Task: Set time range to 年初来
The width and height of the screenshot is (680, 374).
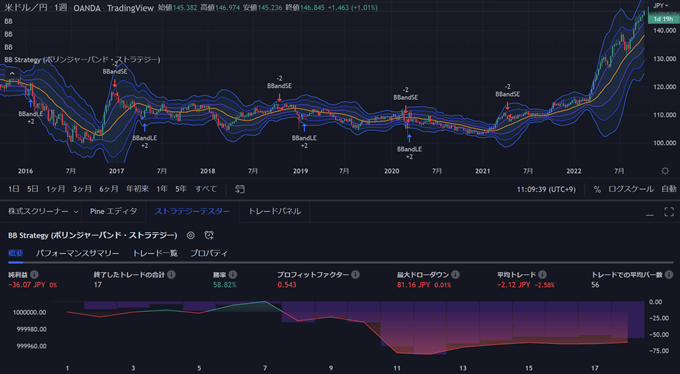Action: click(x=137, y=189)
